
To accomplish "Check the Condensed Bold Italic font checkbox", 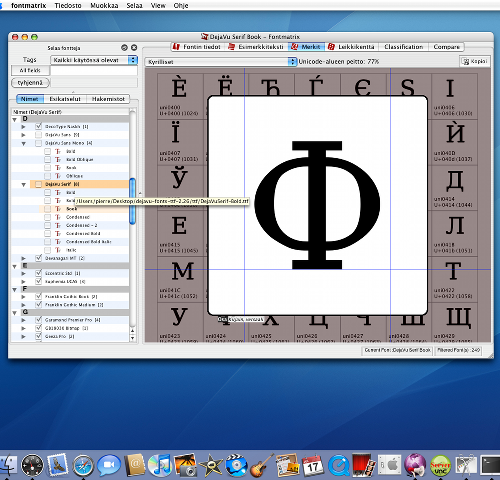I will [48, 242].
